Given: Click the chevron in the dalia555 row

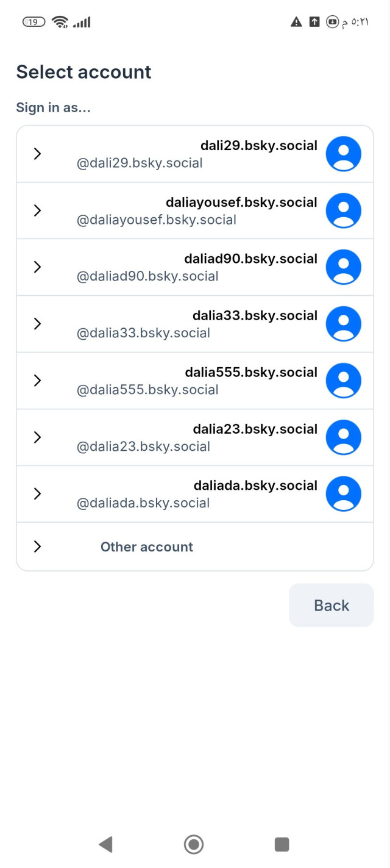Looking at the screenshot, I should pyautogui.click(x=38, y=381).
